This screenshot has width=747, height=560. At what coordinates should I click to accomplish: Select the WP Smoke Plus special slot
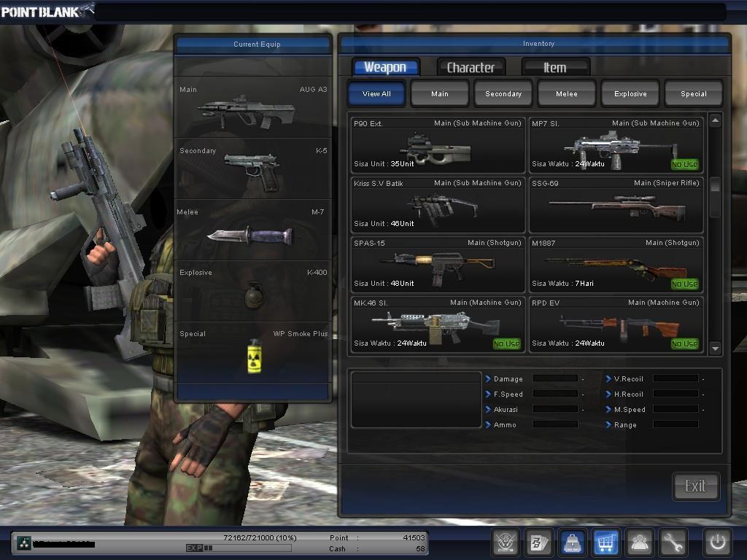pos(253,352)
